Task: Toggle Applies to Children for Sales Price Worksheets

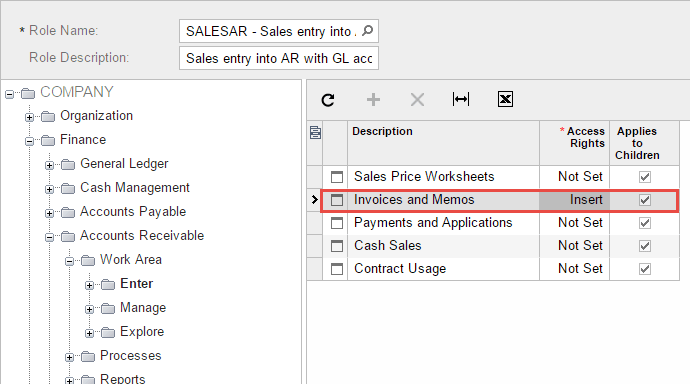Action: point(645,177)
